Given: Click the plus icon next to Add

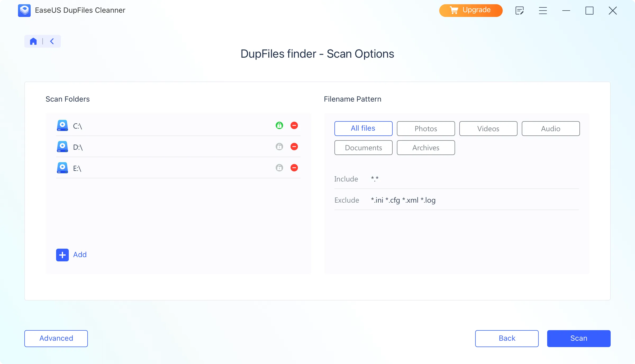Looking at the screenshot, I should (x=62, y=255).
